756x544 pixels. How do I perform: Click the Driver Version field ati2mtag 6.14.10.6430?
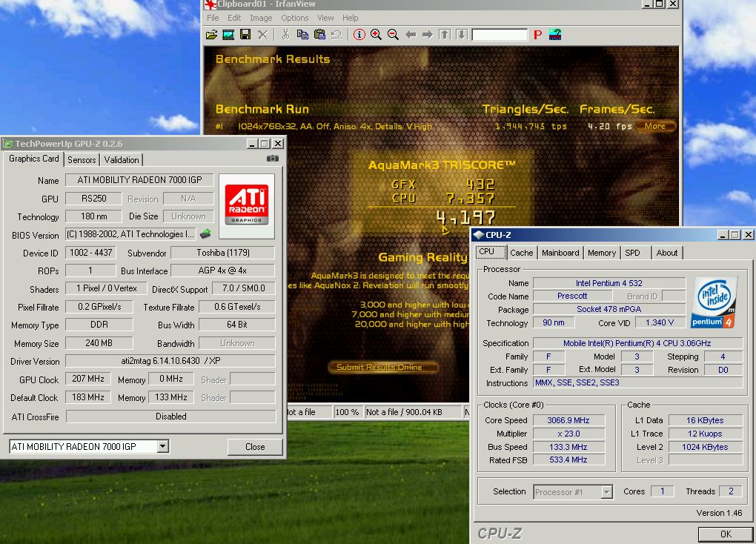[170, 361]
